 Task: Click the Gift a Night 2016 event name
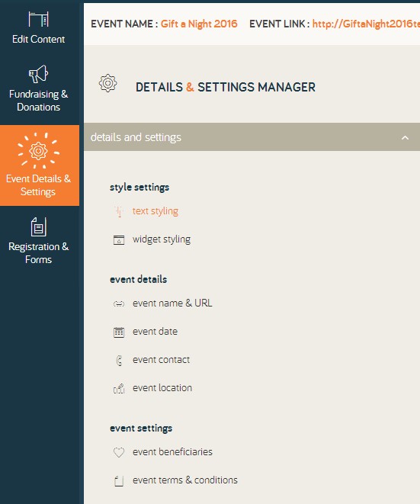(x=199, y=24)
